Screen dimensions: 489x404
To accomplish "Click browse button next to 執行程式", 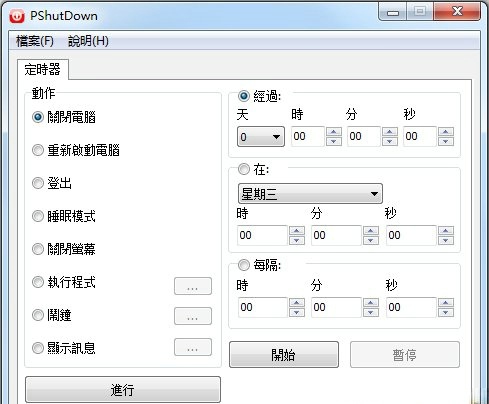I will pos(193,286).
